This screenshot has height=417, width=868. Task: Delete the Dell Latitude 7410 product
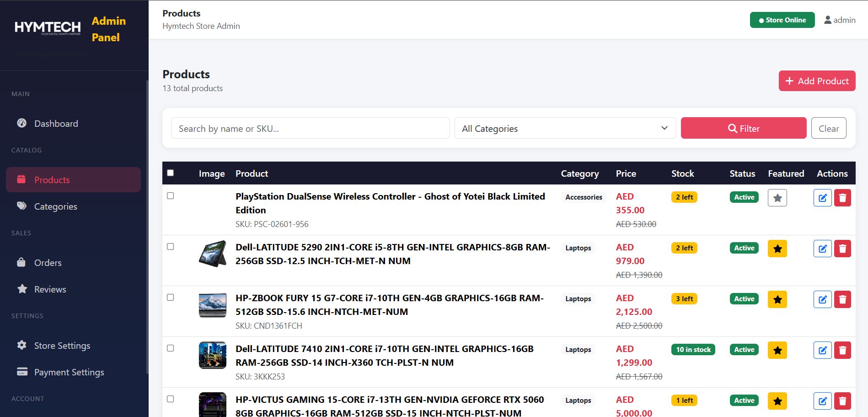point(842,350)
